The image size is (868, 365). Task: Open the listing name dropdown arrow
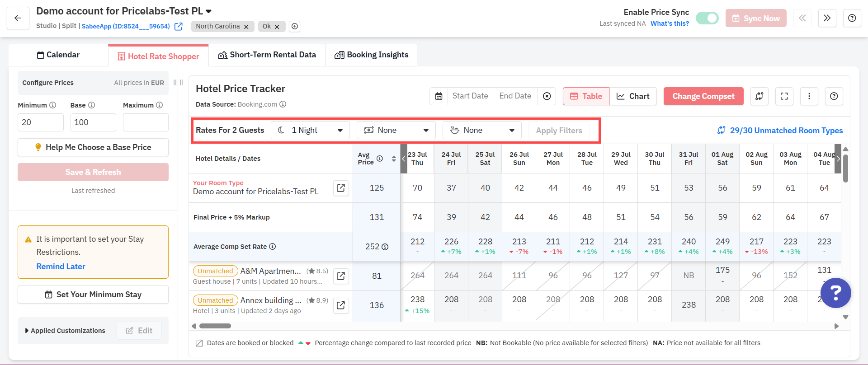208,11
